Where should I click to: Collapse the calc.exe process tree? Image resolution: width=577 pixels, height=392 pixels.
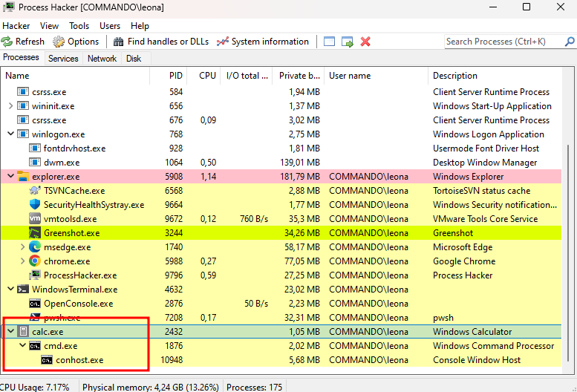point(10,332)
